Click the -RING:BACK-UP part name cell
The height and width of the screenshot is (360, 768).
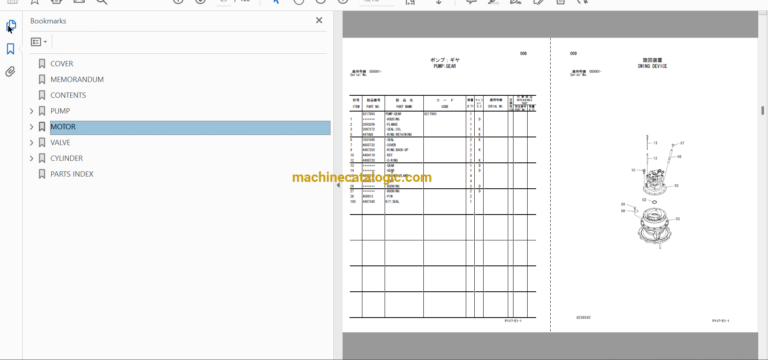pyautogui.click(x=397, y=150)
